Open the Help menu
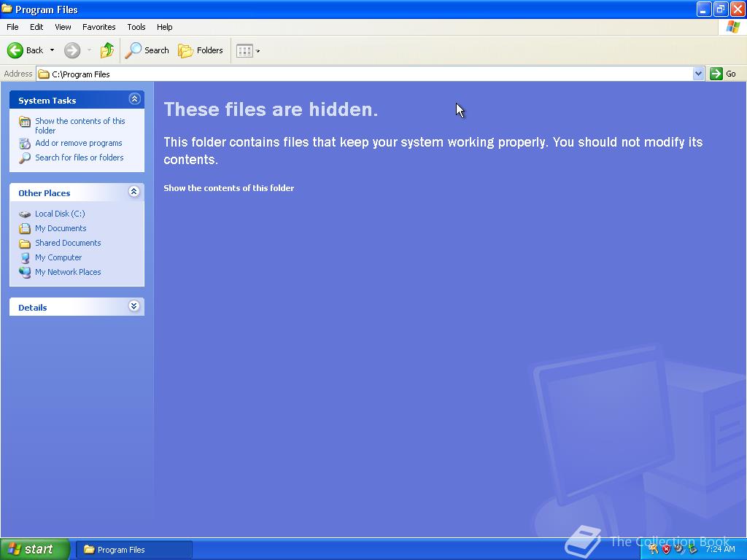This screenshot has width=747, height=560. [x=164, y=27]
